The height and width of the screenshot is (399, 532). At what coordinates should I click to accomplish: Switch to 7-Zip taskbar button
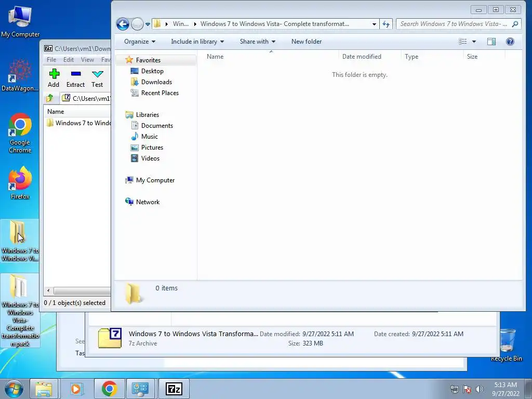tap(174, 389)
